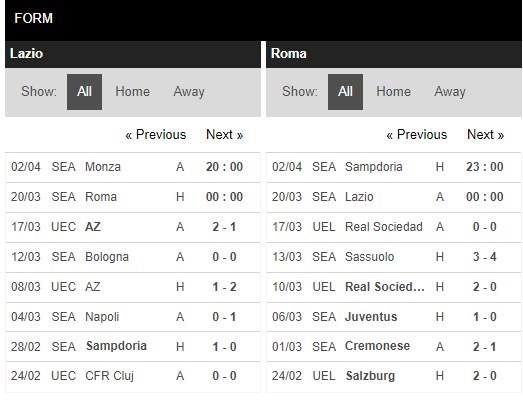Open Roma's Sampdoria fixture at 23 : 00
Screen dimensions: 523x403
pos(394,167)
